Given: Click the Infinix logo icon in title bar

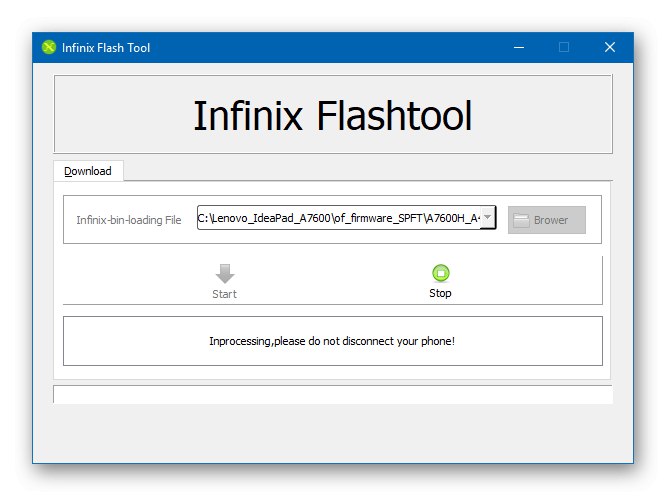Looking at the screenshot, I should 49,47.
